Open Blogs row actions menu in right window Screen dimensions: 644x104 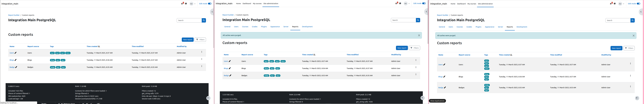[630, 76]
